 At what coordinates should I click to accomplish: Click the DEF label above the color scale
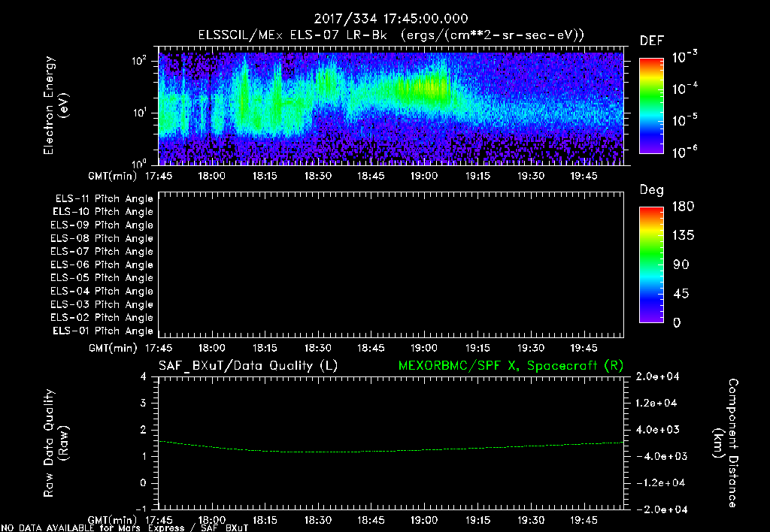tap(652, 41)
